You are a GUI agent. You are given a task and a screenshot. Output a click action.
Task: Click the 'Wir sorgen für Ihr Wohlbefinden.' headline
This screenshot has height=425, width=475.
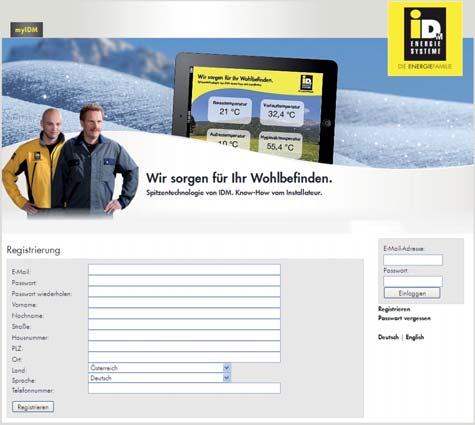click(239, 178)
